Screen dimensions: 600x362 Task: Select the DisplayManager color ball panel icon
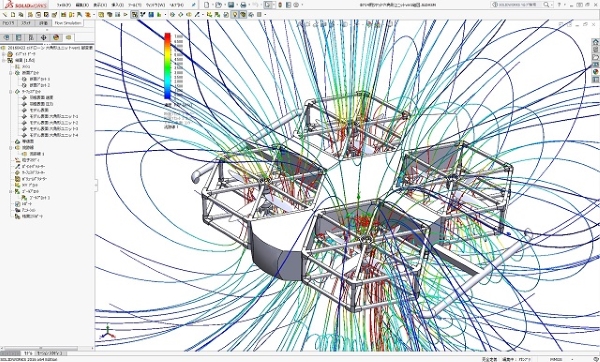[56, 37]
